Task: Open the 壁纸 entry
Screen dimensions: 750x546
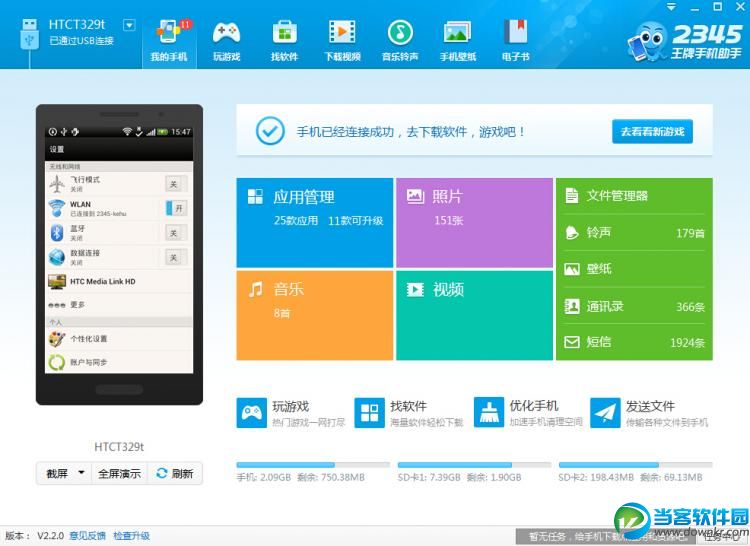Action: coord(634,269)
